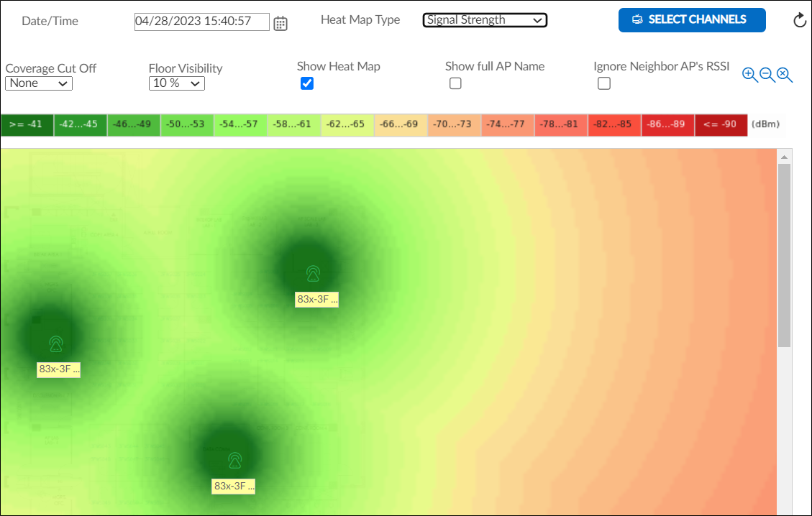Click the bottom 83x-3F AP label
The width and height of the screenshot is (812, 516).
pos(233,486)
